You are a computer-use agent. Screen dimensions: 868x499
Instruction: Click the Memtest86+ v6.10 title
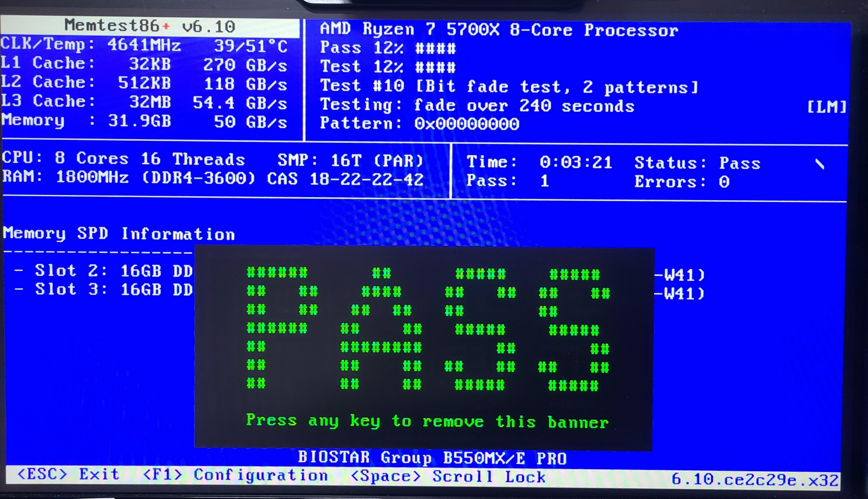(x=149, y=26)
